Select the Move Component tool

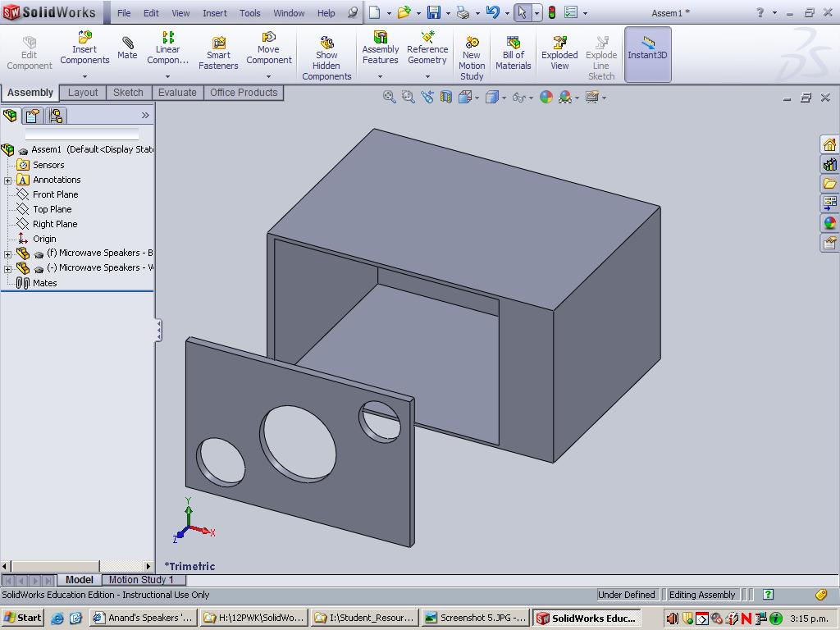tap(268, 41)
